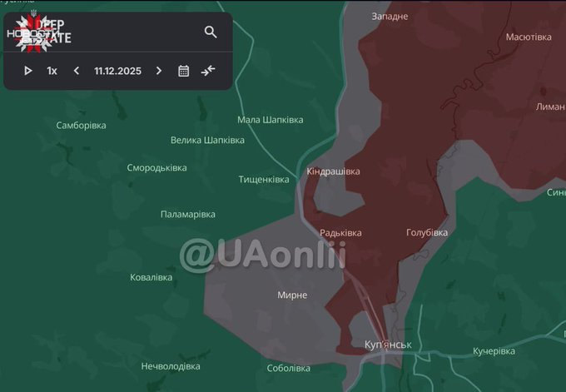Go to the previous date
Image resolution: width=566 pixels, height=392 pixels.
coord(77,71)
